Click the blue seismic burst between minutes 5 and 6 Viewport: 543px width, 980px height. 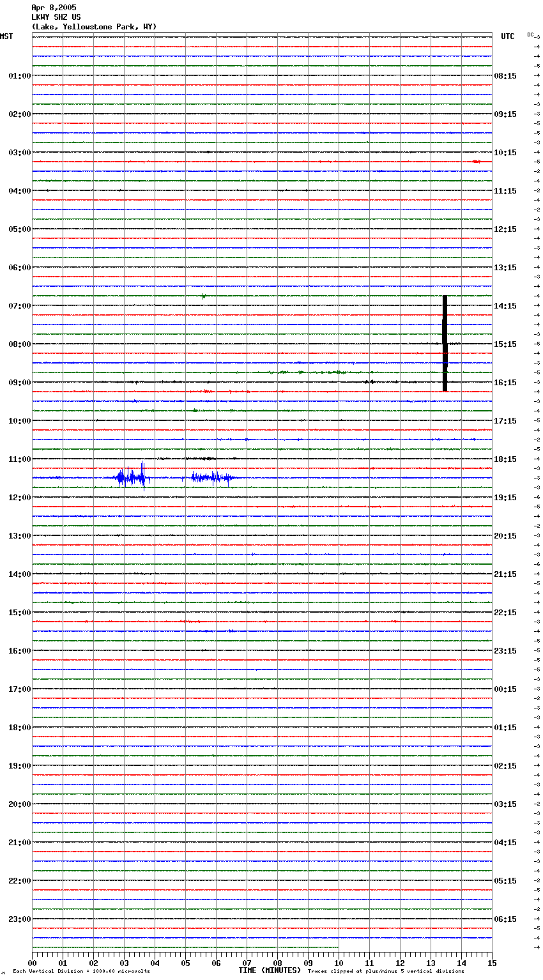[x=213, y=478]
